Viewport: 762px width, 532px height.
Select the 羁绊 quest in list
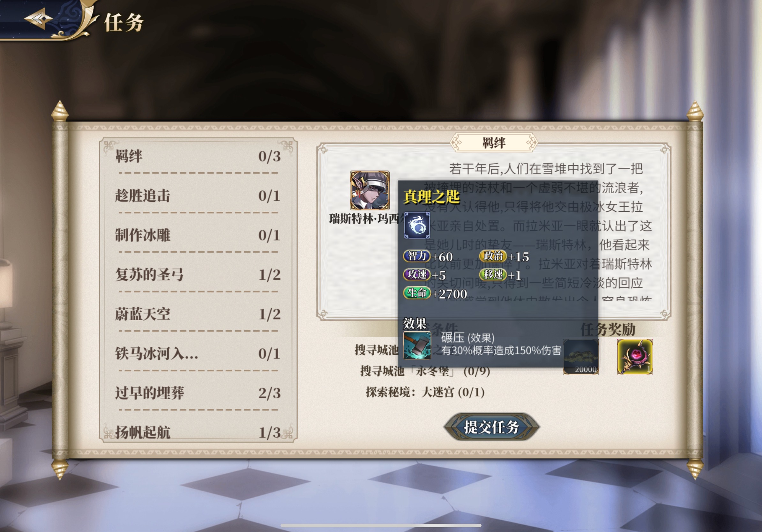(x=198, y=156)
